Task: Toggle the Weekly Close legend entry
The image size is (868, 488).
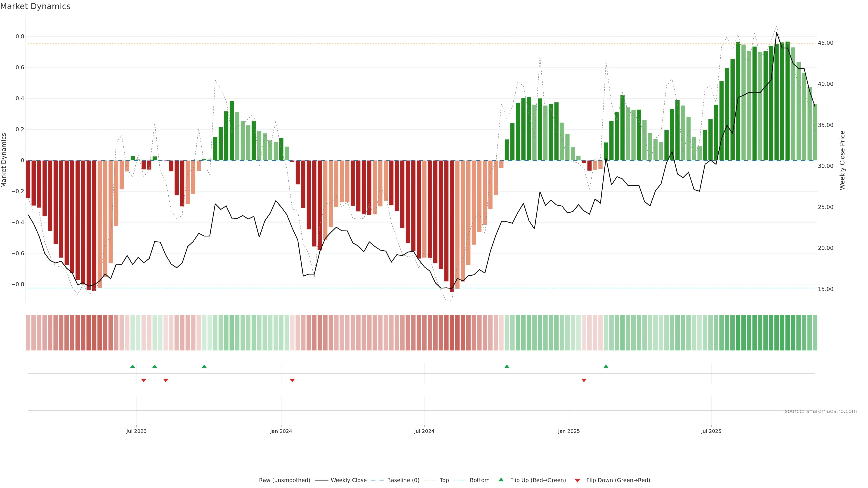Action: 348,480
